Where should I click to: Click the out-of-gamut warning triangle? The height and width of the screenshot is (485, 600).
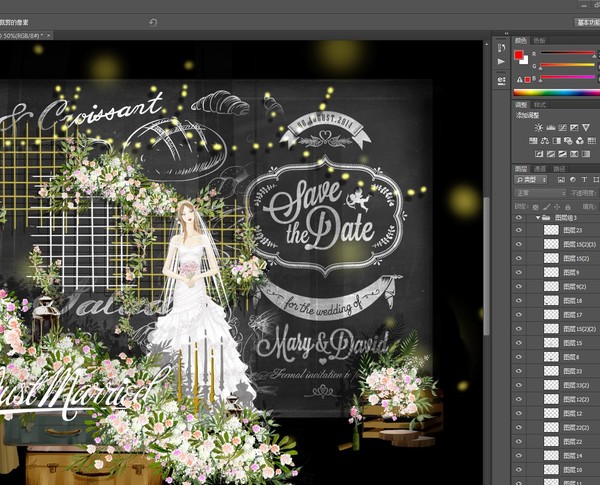point(519,80)
